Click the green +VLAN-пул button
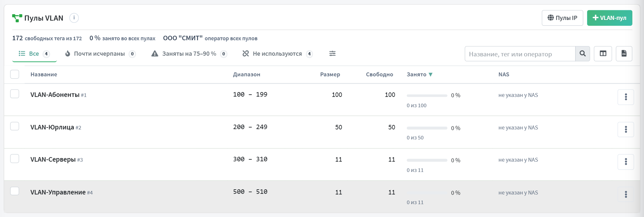Screen dimensions: 644x217 (610, 18)
